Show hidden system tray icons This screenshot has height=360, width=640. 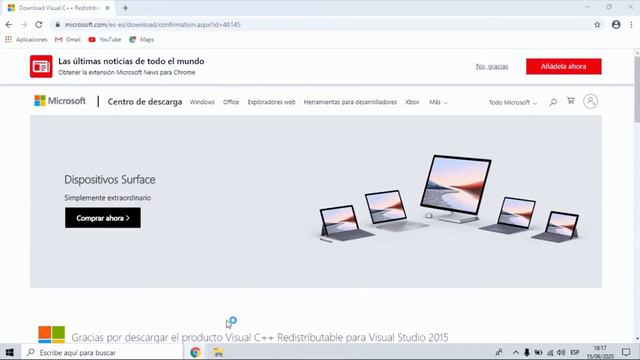[x=516, y=353]
